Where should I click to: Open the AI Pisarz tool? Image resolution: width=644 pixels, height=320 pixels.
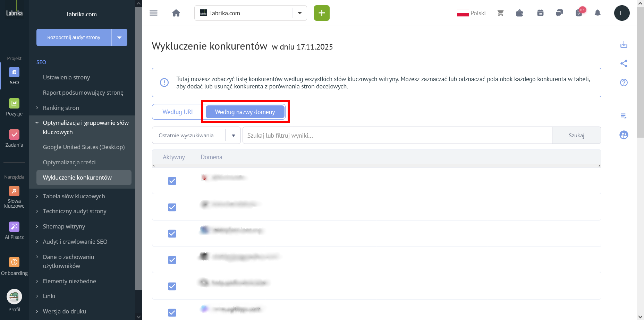[x=14, y=231]
